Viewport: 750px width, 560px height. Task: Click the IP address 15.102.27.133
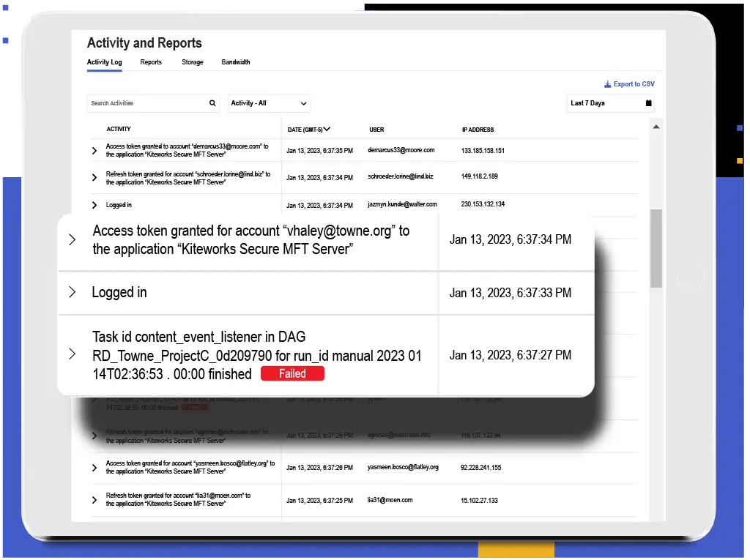point(479,501)
